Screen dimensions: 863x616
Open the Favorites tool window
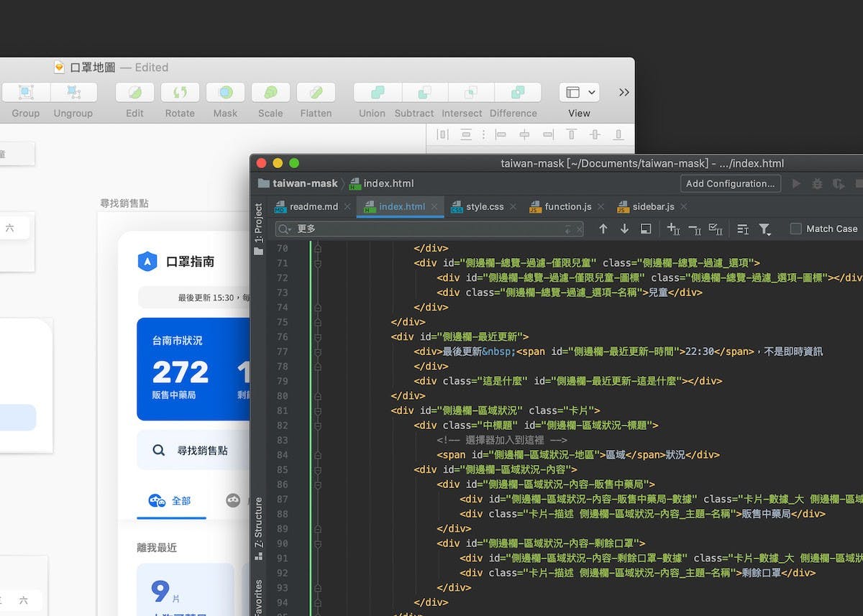[258, 598]
